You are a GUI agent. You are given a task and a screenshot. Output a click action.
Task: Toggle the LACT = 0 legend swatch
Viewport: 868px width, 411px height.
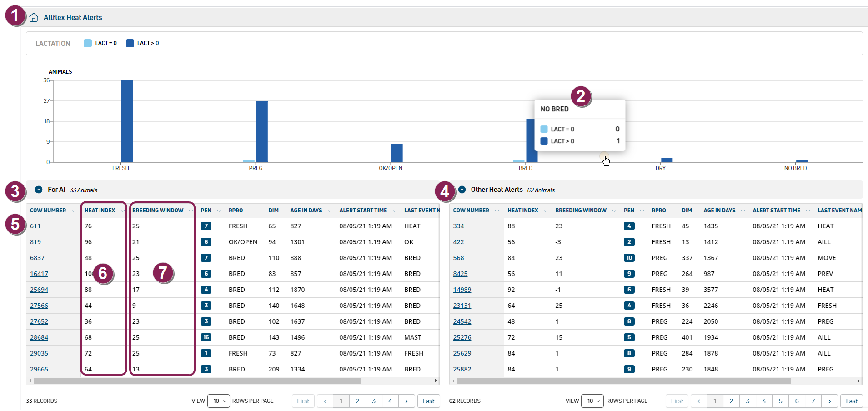(x=88, y=43)
